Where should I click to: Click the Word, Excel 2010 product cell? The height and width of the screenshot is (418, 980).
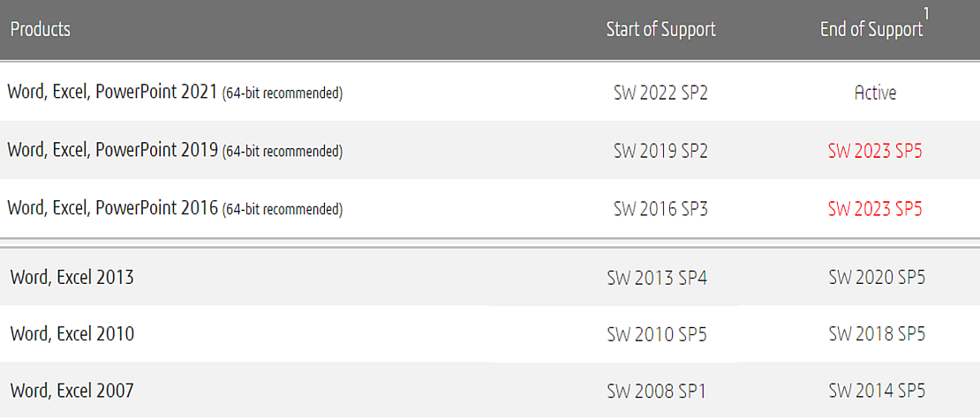coord(72,334)
